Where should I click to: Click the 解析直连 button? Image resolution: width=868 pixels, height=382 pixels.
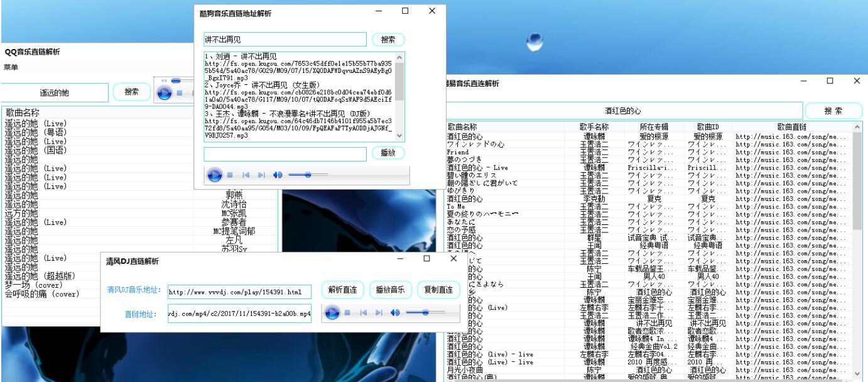point(343,290)
